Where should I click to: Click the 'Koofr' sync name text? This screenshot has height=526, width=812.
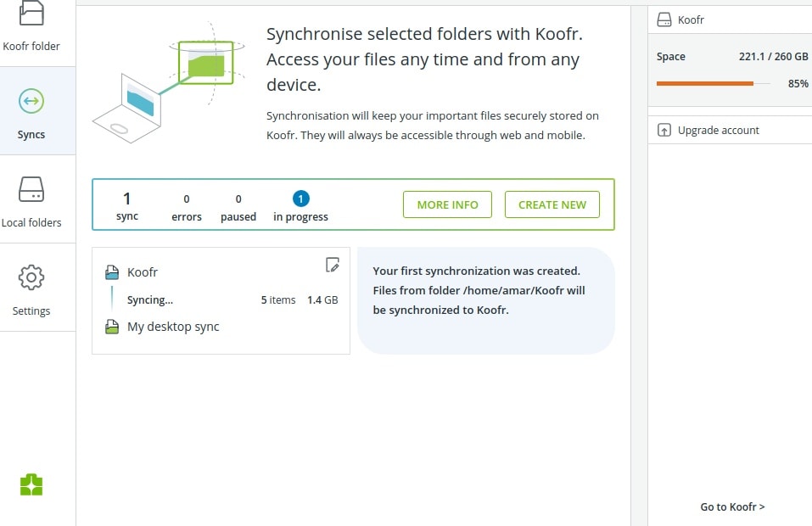pos(143,272)
